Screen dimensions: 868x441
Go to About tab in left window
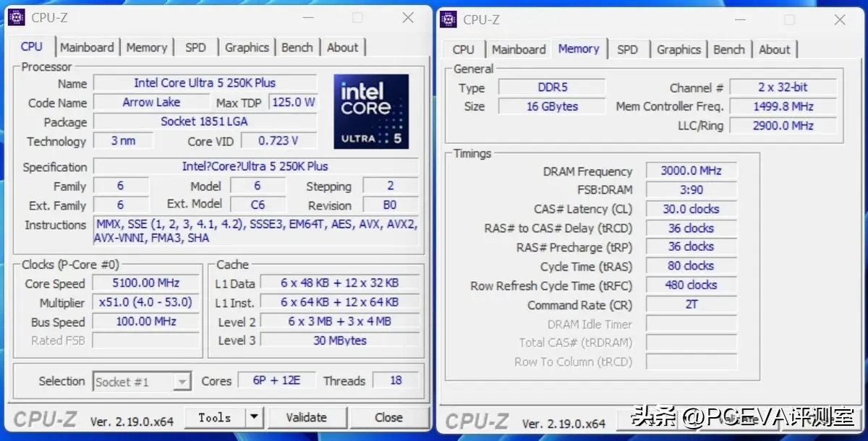pyautogui.click(x=342, y=47)
